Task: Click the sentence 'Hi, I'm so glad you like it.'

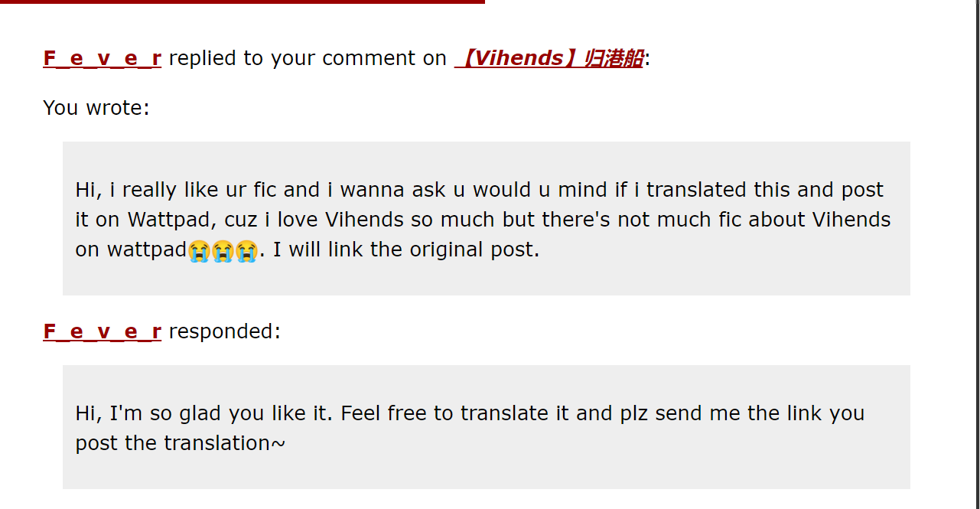Action: click(x=204, y=413)
